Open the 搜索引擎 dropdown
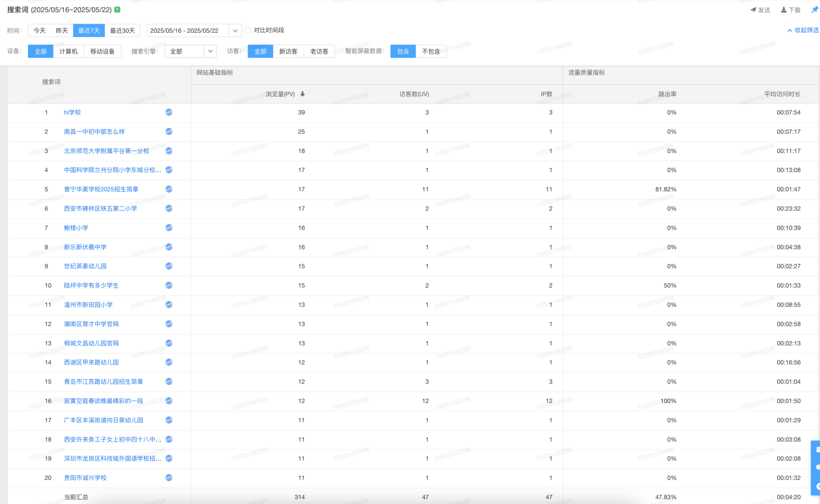820x504 pixels. click(x=190, y=51)
